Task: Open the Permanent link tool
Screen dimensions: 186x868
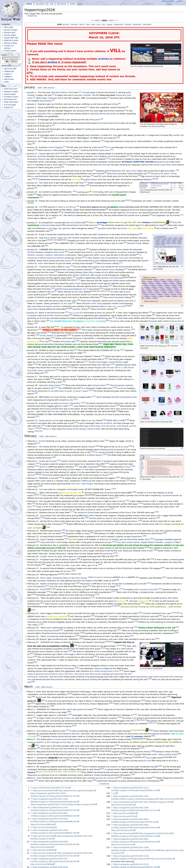Action: click(x=10, y=99)
